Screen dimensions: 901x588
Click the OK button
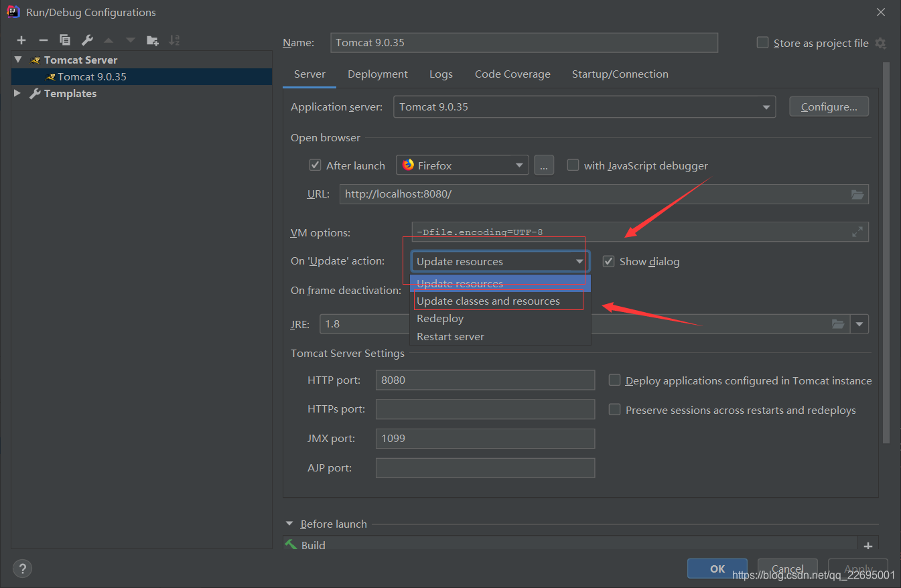pyautogui.click(x=717, y=569)
